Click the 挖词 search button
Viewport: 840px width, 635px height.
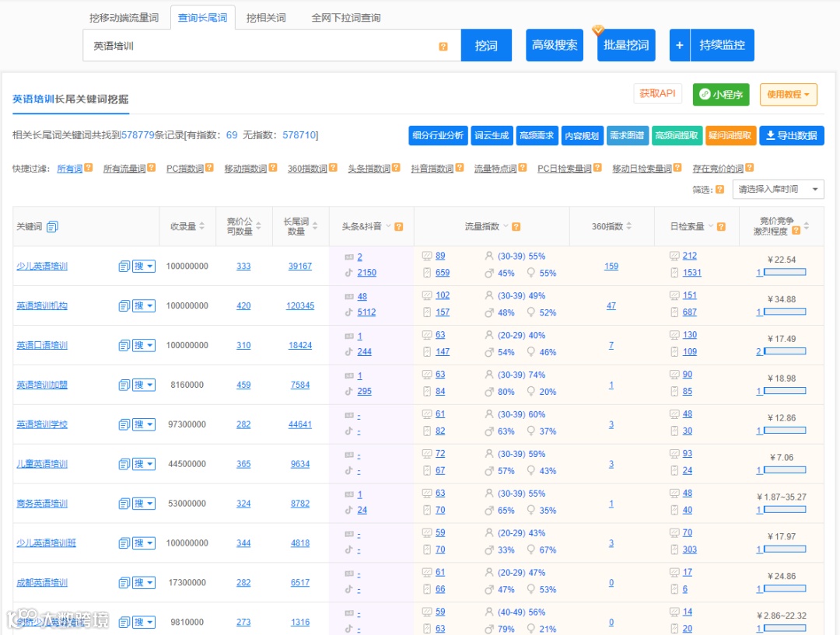[486, 46]
